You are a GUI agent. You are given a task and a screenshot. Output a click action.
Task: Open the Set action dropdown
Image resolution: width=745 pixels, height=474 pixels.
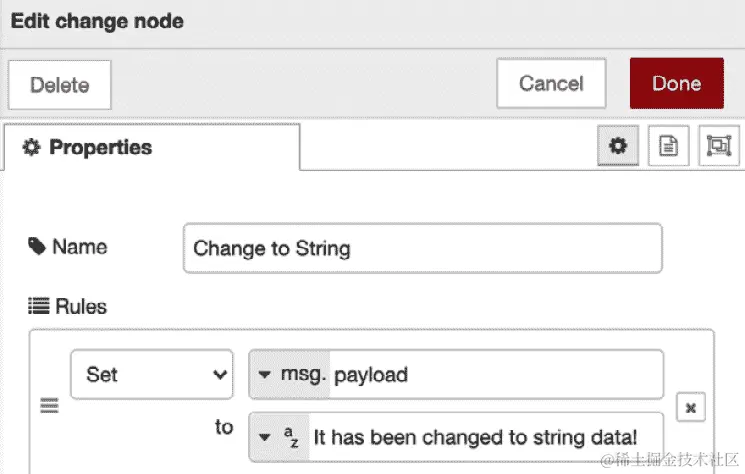(x=152, y=374)
